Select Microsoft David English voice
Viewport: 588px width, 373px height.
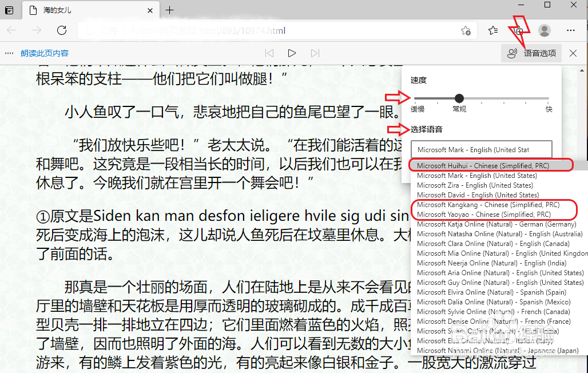(498, 195)
